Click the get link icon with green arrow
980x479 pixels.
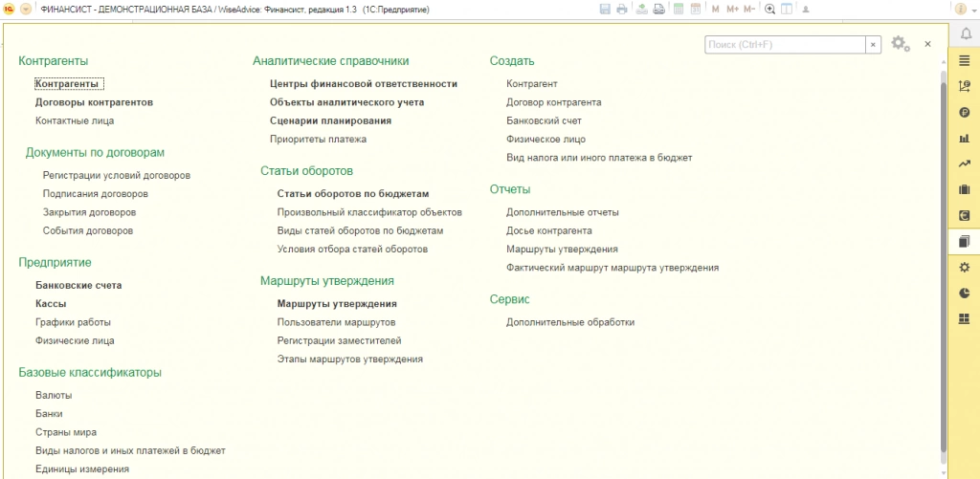point(642,10)
